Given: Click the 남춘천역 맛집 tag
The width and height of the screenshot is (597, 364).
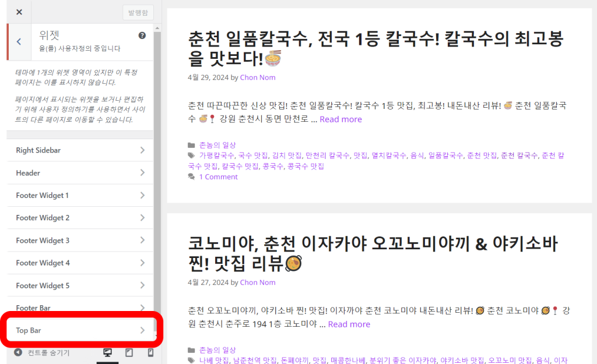Looking at the screenshot, I should 255,360.
